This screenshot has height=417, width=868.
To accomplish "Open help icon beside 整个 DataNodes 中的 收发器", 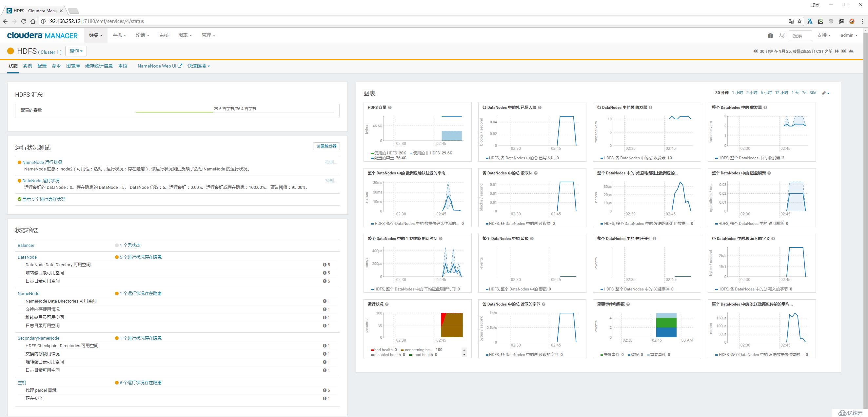I will 765,108.
